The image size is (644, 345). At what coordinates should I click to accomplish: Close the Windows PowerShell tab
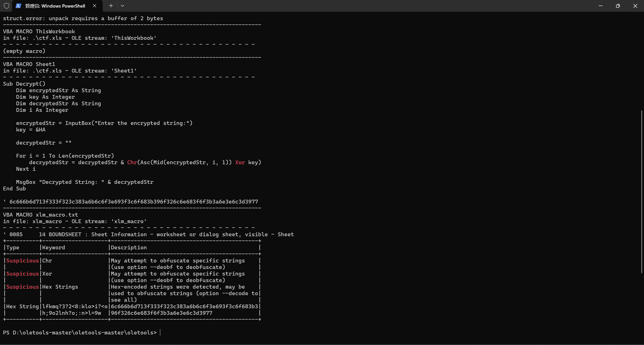(x=95, y=6)
